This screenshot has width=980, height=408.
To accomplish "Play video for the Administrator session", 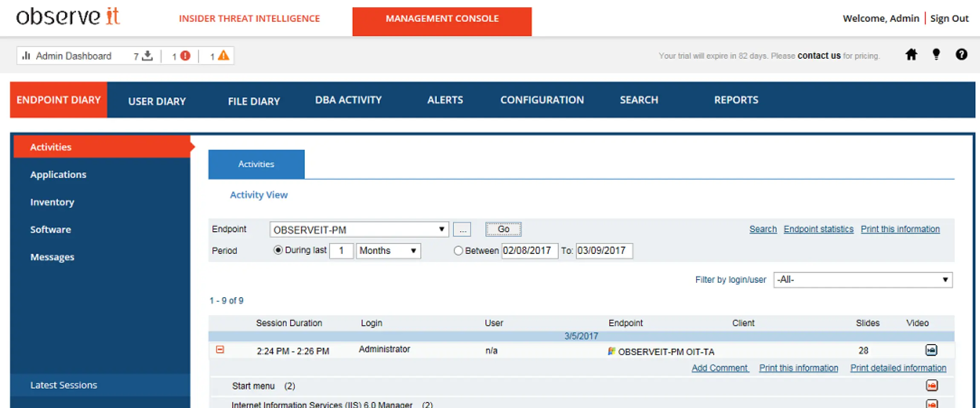I will tap(931, 350).
